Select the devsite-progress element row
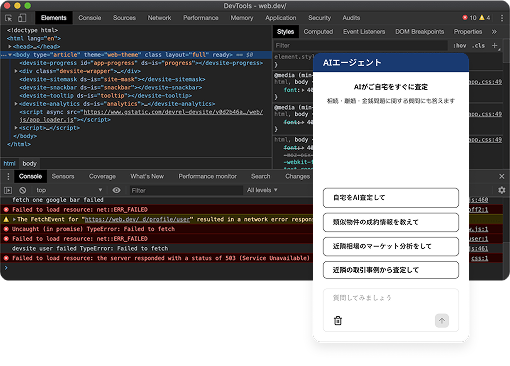Viewport: 510px width, 366px height. [x=141, y=63]
